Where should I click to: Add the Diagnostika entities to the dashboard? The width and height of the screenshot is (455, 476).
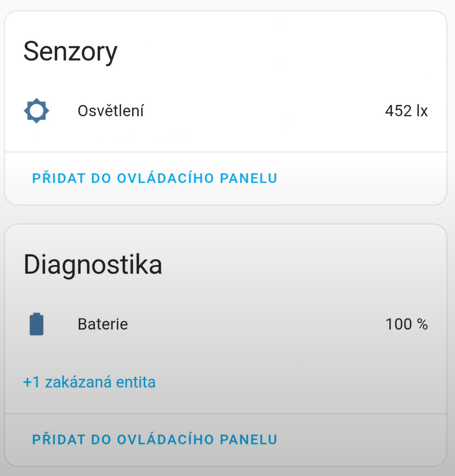point(154,440)
